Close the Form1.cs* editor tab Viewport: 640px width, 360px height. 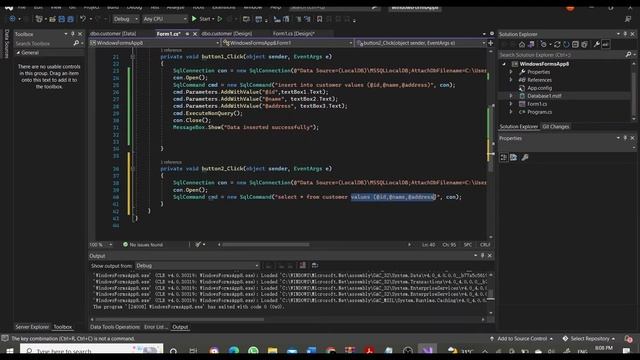pos(195,34)
